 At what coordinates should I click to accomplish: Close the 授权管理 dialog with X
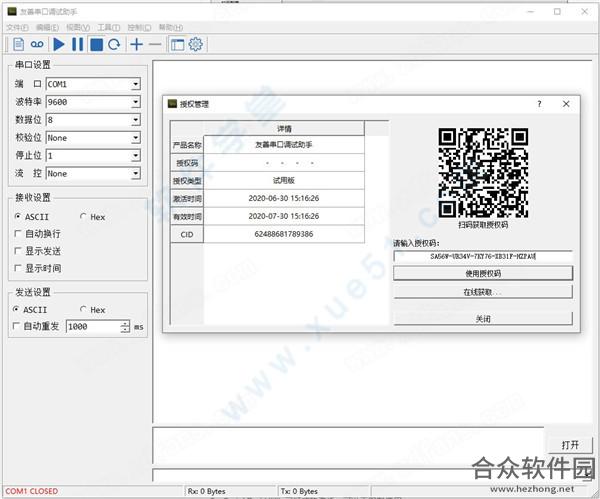566,104
